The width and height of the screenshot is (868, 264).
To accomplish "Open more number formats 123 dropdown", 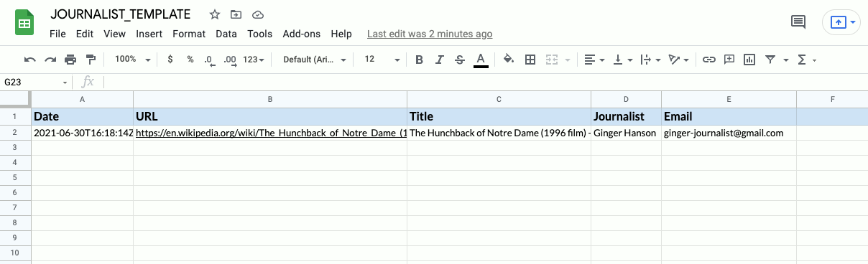I will 254,60.
